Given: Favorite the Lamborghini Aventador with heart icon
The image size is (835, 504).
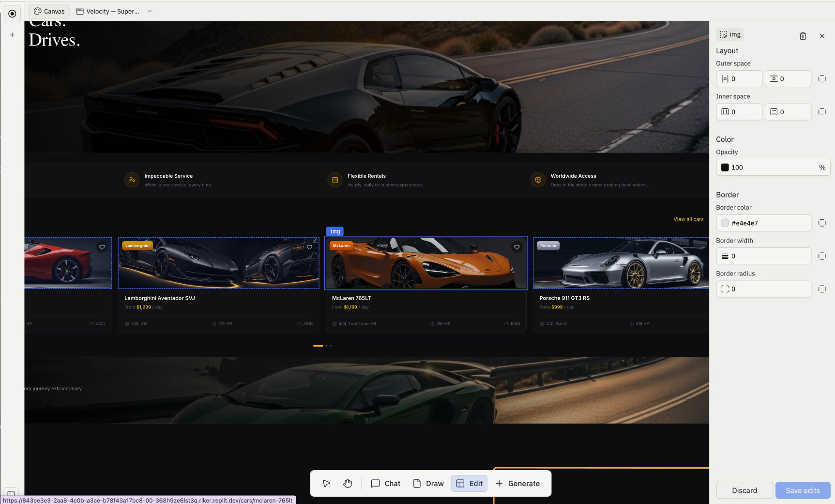Looking at the screenshot, I should (309, 247).
